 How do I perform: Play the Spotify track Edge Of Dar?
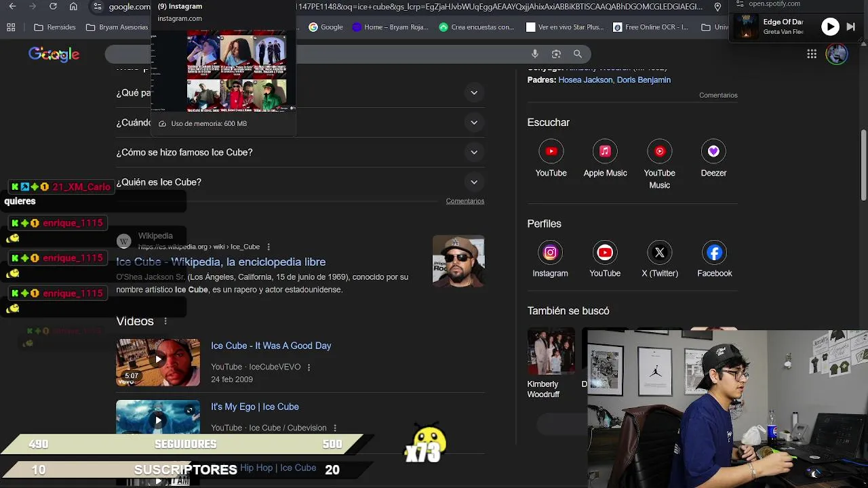[x=830, y=26]
